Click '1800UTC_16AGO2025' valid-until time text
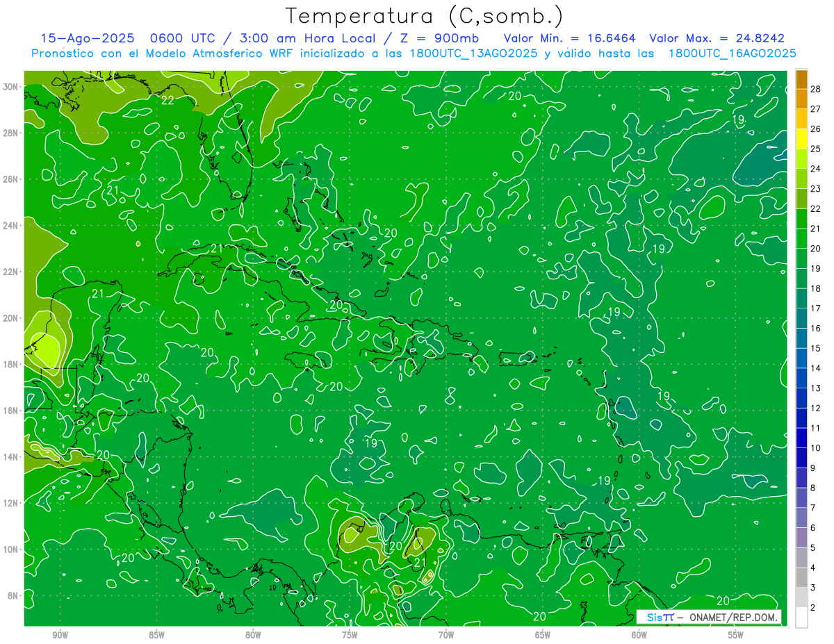 [x=732, y=53]
